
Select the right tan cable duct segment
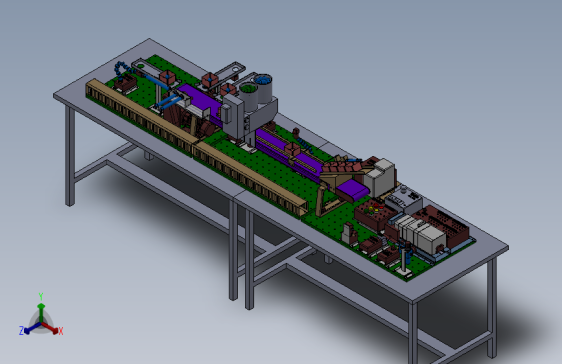click(x=250, y=179)
